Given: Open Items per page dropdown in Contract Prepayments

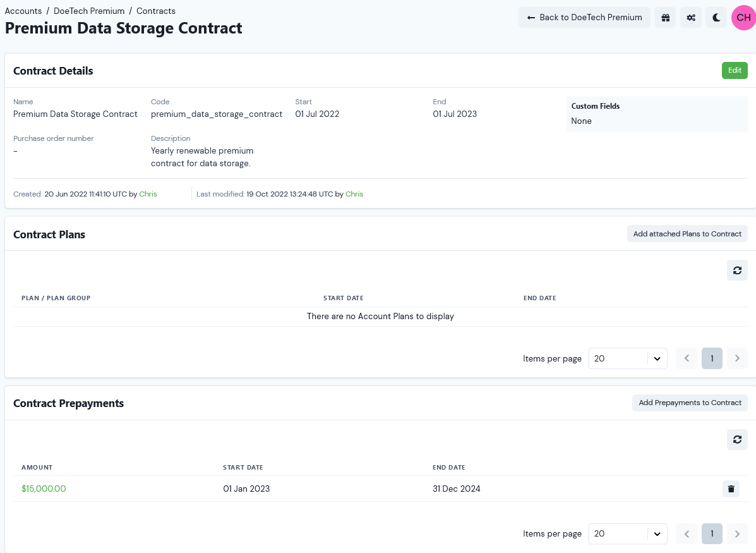Looking at the screenshot, I should pos(627,533).
